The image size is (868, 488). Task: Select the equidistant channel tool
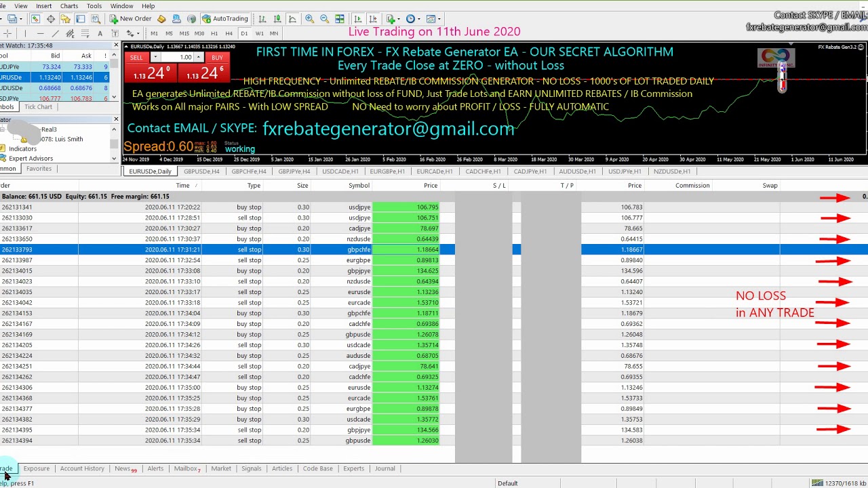click(70, 33)
